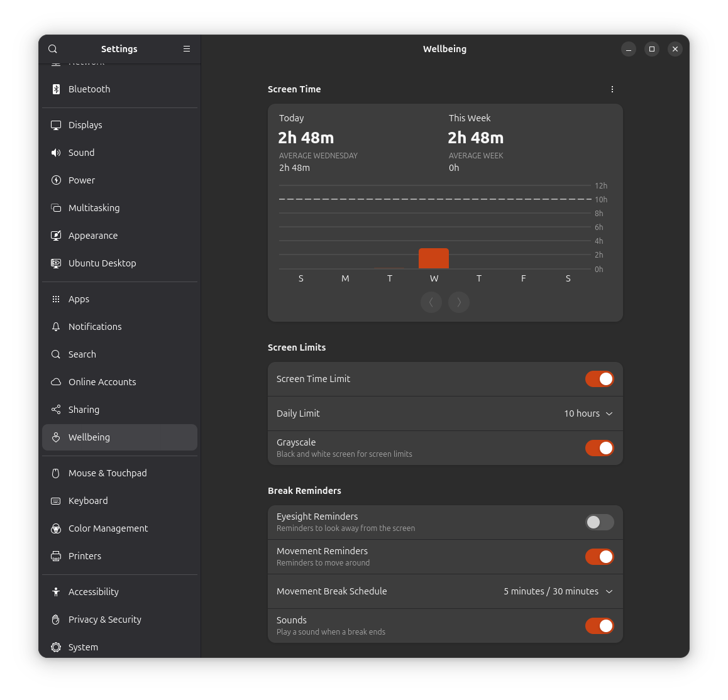
Task: Open Appearance settings from the sidebar
Action: 93,235
